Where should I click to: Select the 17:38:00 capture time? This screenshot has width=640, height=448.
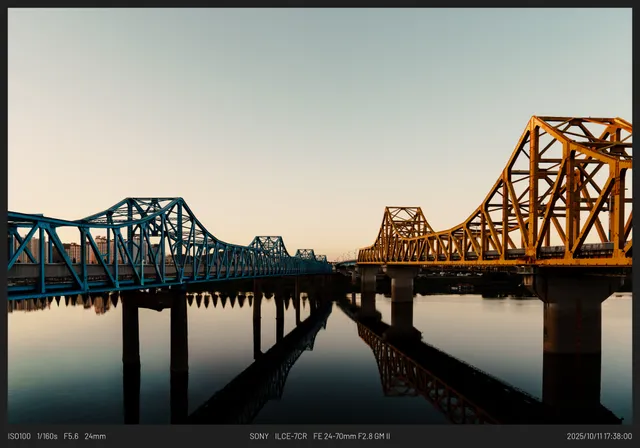pos(619,436)
